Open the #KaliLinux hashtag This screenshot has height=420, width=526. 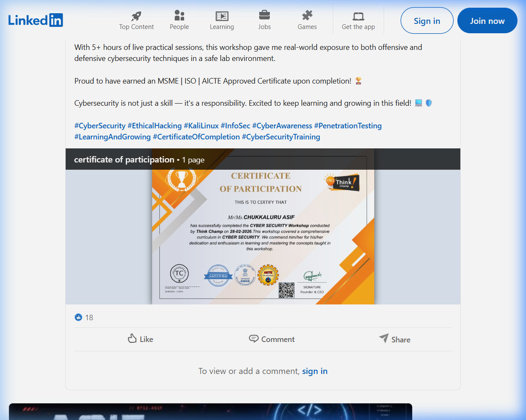201,126
